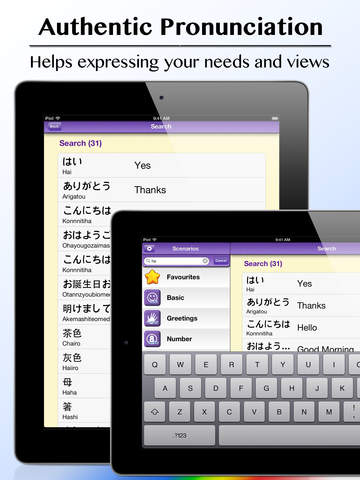This screenshot has width=360, height=480.
Task: Tap the .?123 keyboard key
Action: click(x=180, y=435)
